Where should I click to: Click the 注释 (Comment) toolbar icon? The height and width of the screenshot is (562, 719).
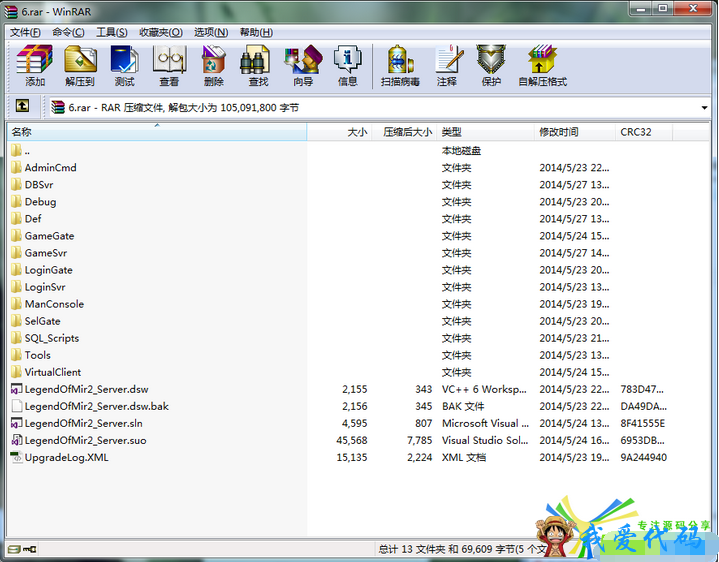click(448, 59)
